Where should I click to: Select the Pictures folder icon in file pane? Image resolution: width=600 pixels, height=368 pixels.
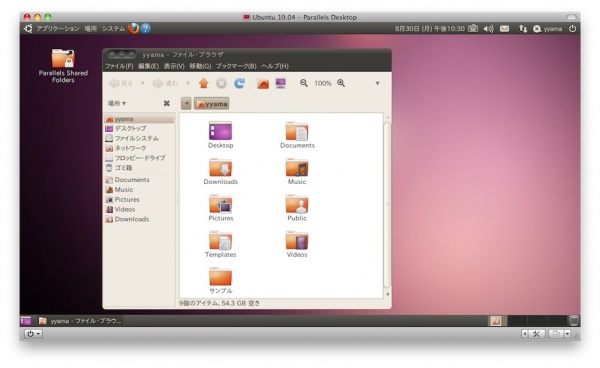coord(220,204)
